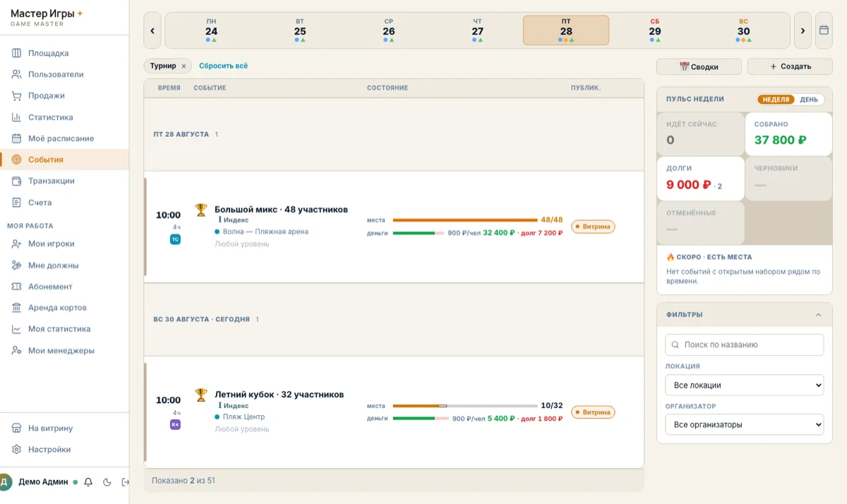Select Неделя in pulse toggle

[776, 100]
